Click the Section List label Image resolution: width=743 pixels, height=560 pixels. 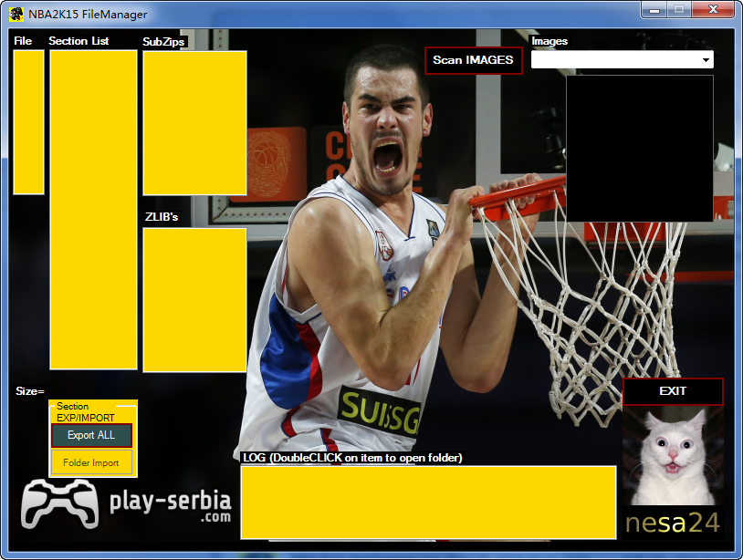coord(78,41)
